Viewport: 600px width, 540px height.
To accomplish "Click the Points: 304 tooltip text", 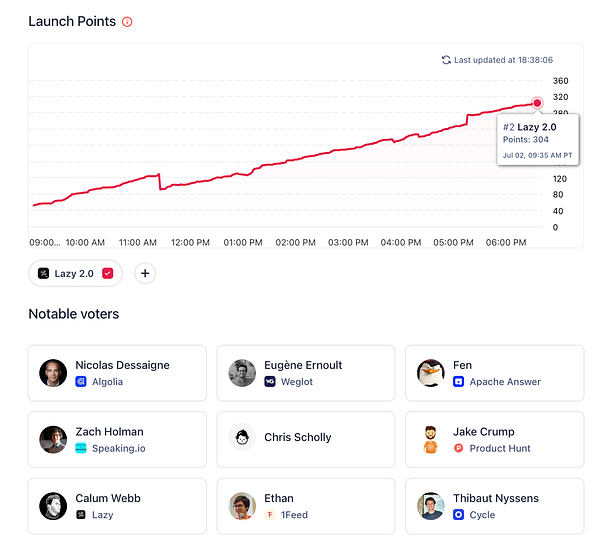I will pyautogui.click(x=525, y=140).
